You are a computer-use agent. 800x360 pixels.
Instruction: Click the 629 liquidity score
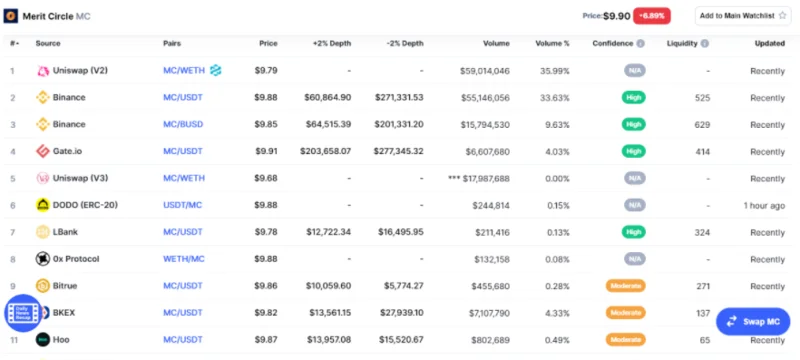703,125
